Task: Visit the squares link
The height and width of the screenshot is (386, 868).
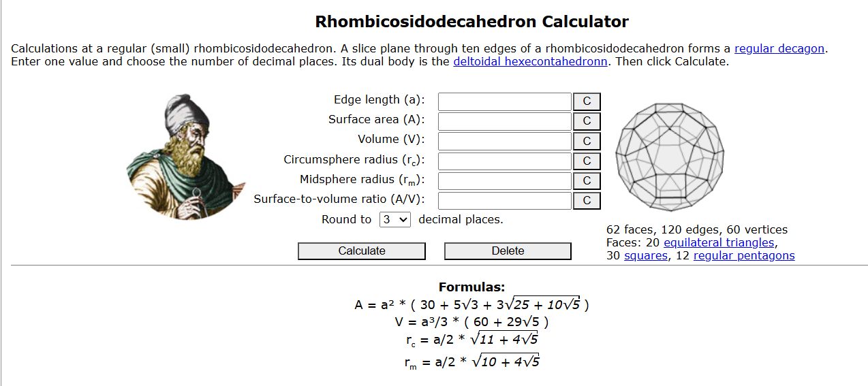Action: point(646,255)
